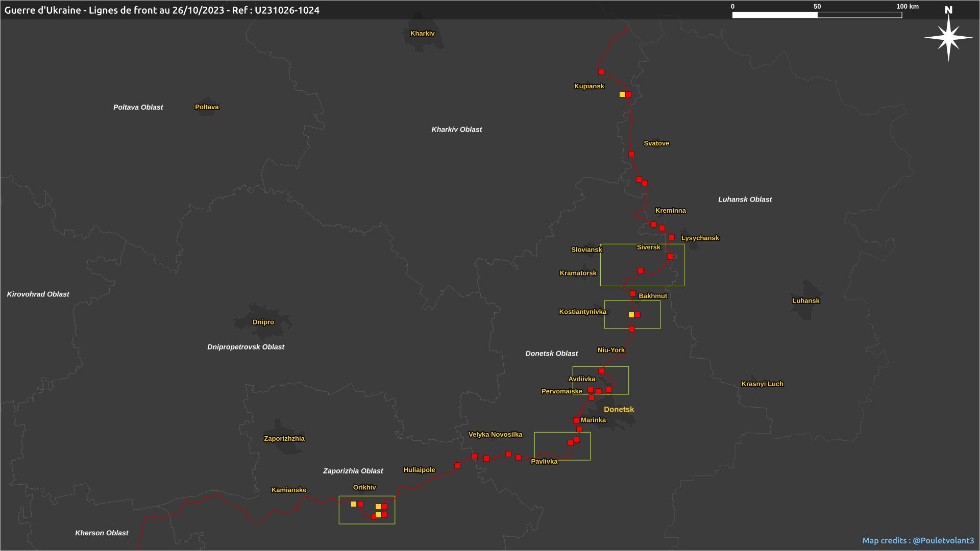Select the Luhansk city label

(x=806, y=301)
